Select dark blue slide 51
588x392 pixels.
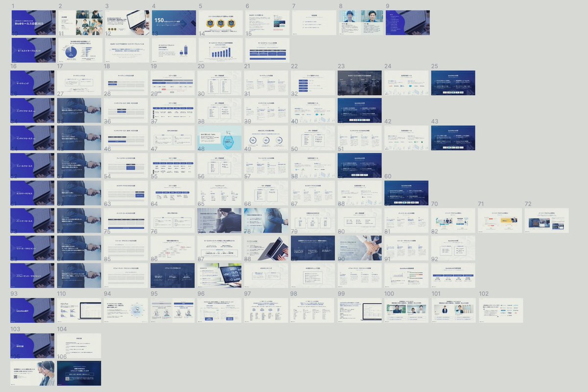click(361, 165)
